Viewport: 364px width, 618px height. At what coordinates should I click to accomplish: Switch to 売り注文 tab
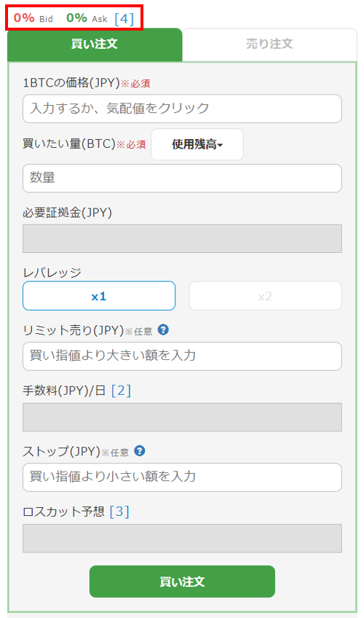(269, 44)
